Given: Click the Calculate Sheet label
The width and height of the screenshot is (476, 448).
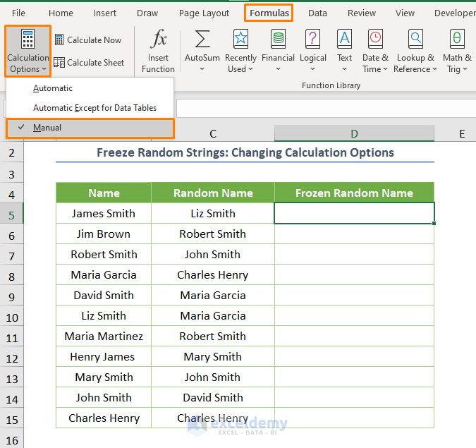Looking at the screenshot, I should pyautogui.click(x=95, y=63).
